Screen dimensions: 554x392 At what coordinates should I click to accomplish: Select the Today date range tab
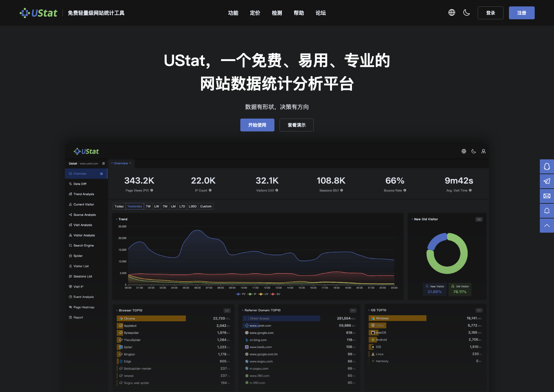point(119,206)
